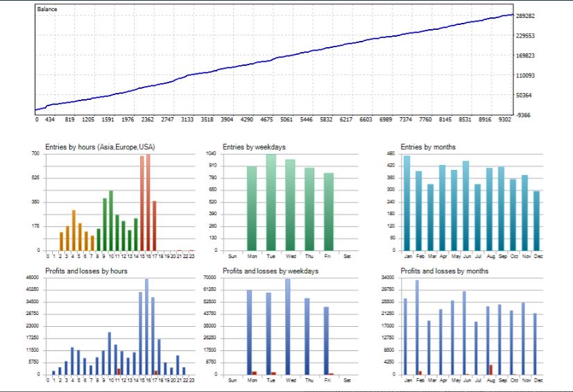The height and width of the screenshot is (392, 573).
Task: Select the hour 10 profit bar in Profits by hours
Action: pos(110,353)
